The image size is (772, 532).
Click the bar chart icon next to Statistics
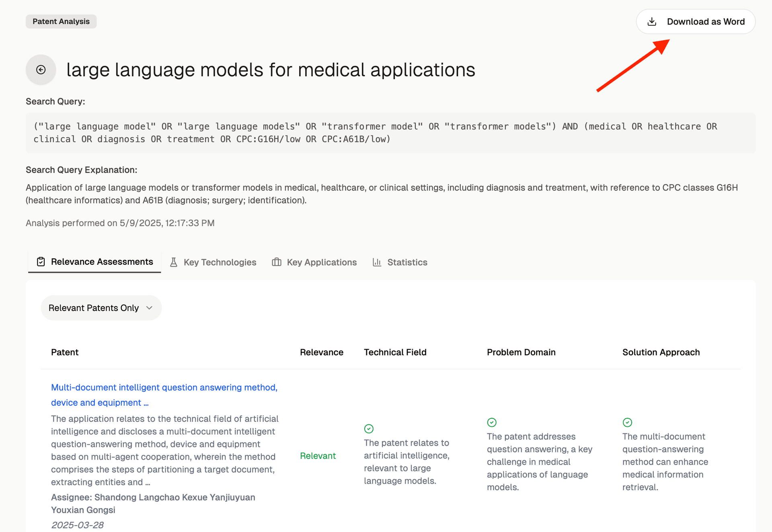pyautogui.click(x=377, y=262)
